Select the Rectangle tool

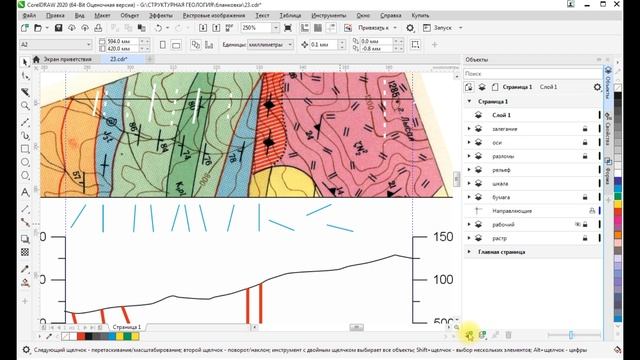click(x=25, y=149)
